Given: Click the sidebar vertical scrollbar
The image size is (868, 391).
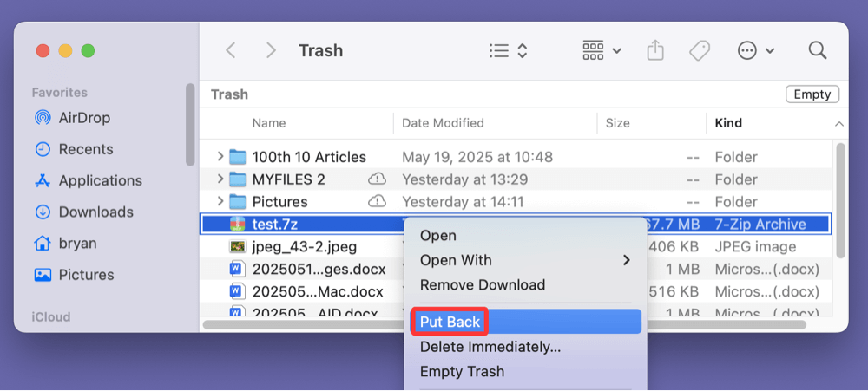Looking at the screenshot, I should click(190, 125).
